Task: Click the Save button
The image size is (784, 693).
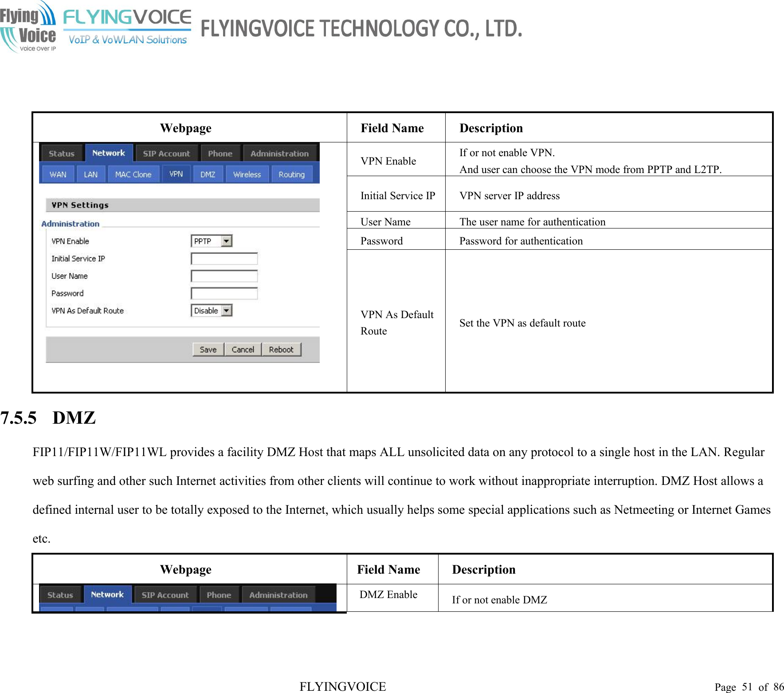Action: click(x=208, y=350)
